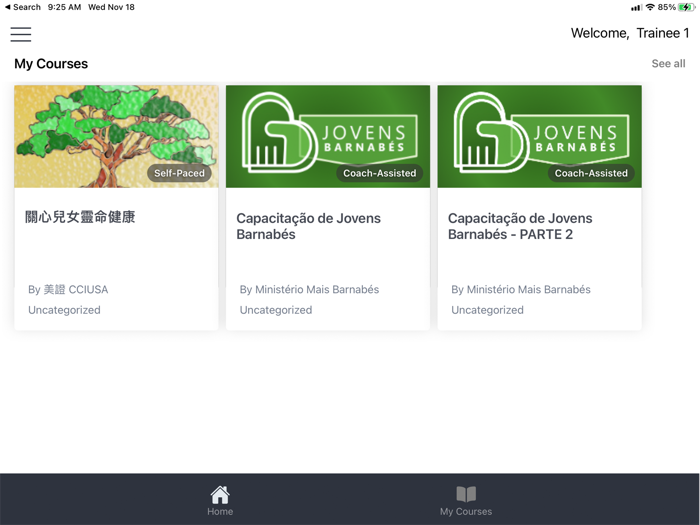Tap the 85% battery percentage
This screenshot has height=525, width=700.
(667, 7)
